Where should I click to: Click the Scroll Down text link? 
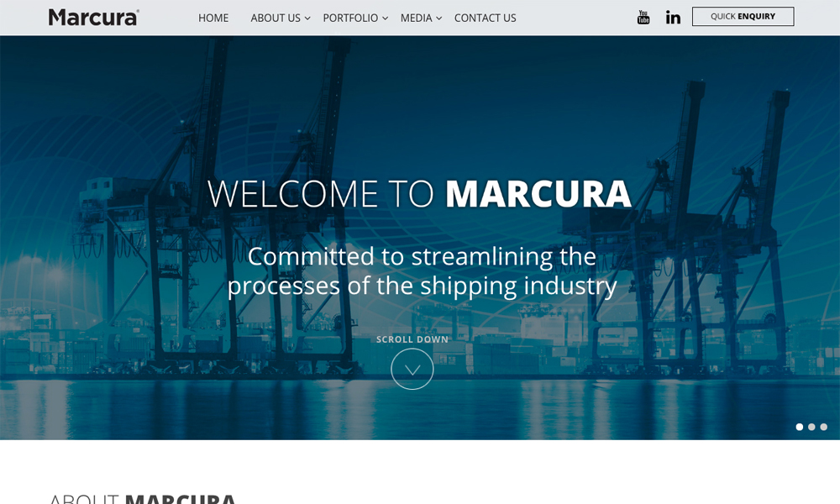pyautogui.click(x=412, y=339)
